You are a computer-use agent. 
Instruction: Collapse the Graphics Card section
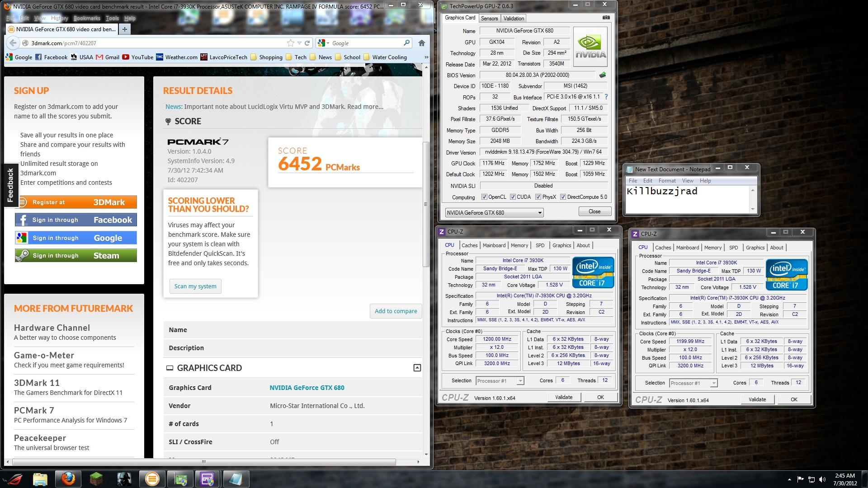pyautogui.click(x=417, y=368)
